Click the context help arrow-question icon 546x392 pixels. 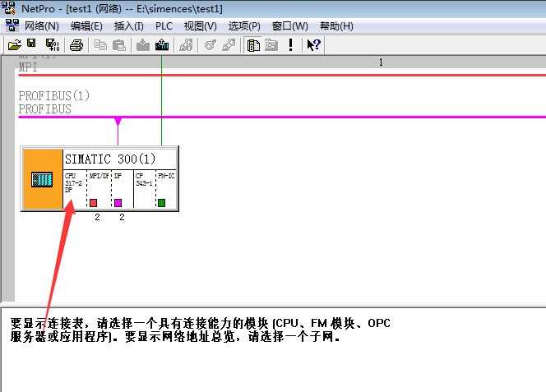(313, 45)
